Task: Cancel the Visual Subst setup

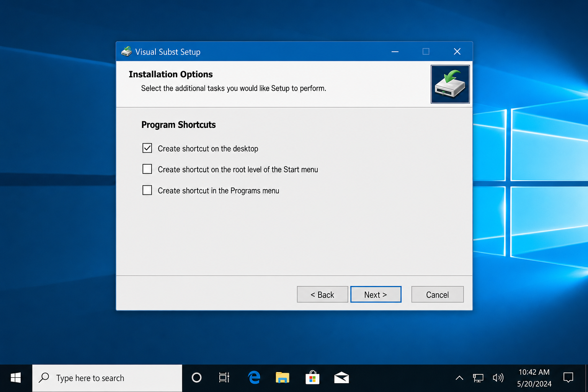Action: (438, 294)
